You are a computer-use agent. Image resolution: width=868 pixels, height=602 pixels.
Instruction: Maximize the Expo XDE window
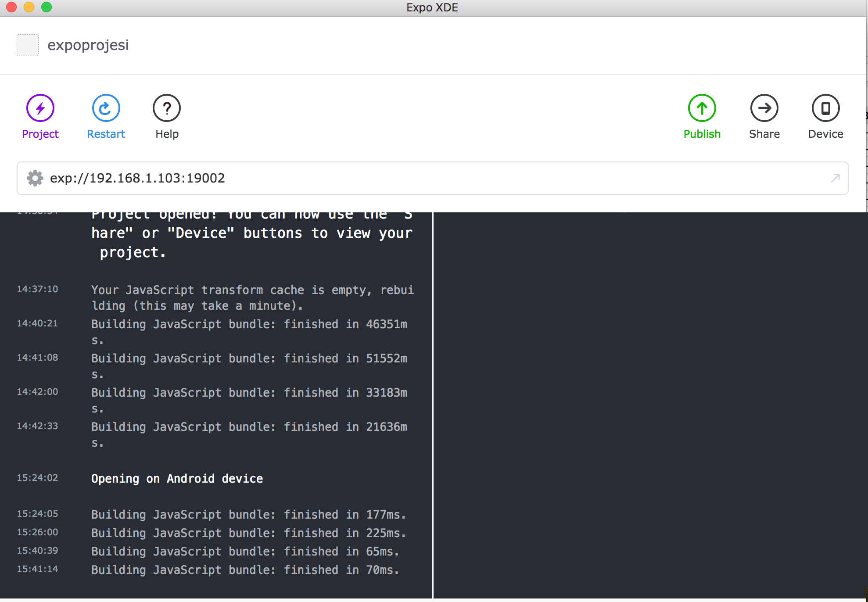click(47, 7)
